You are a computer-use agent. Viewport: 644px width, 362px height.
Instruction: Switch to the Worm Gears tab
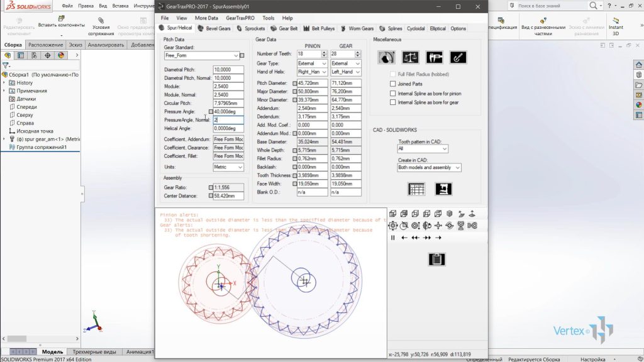357,28
